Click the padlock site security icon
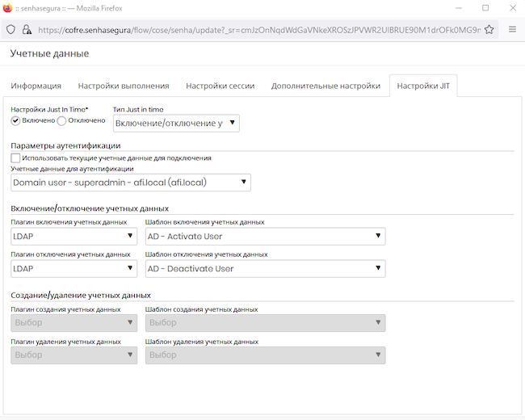Screen dimensions: 525x420 [x=27, y=29]
